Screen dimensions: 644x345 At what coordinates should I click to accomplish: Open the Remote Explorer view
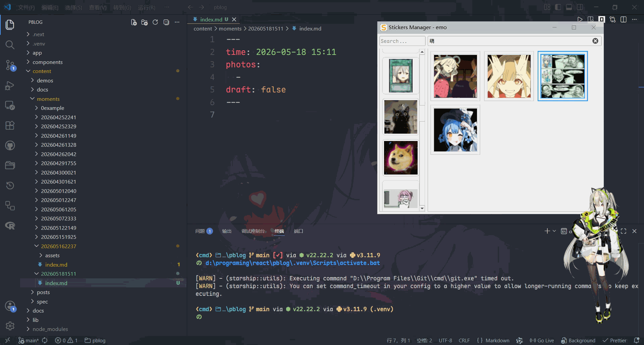coord(10,106)
